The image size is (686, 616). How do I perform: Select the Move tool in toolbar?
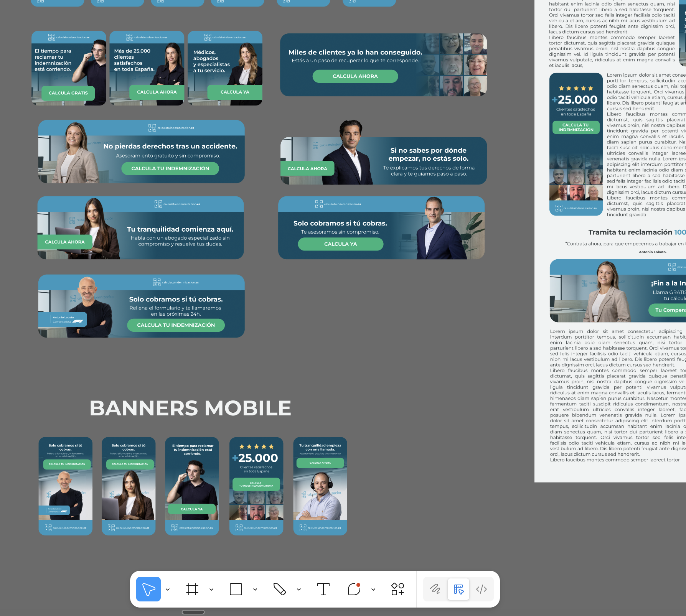point(148,589)
